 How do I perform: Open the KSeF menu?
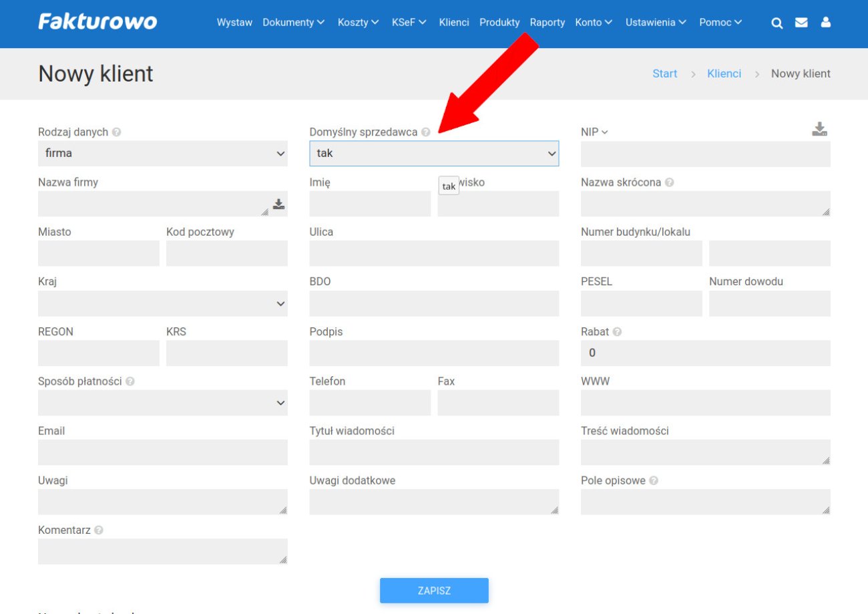(409, 23)
